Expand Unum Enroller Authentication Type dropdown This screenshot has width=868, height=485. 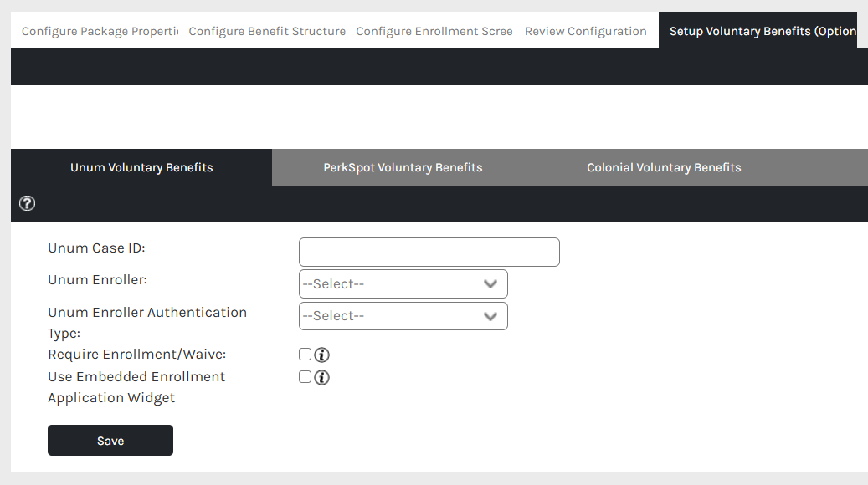[403, 316]
